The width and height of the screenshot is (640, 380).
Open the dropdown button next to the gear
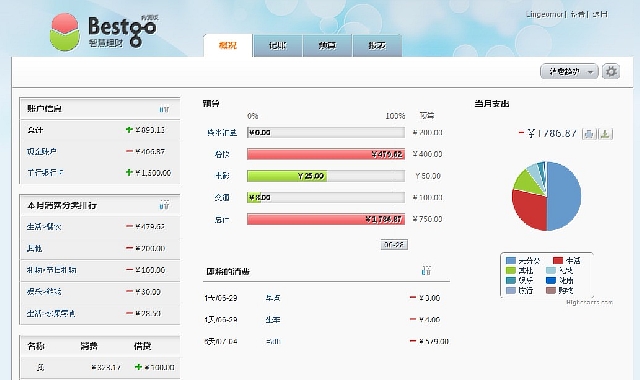pyautogui.click(x=569, y=71)
